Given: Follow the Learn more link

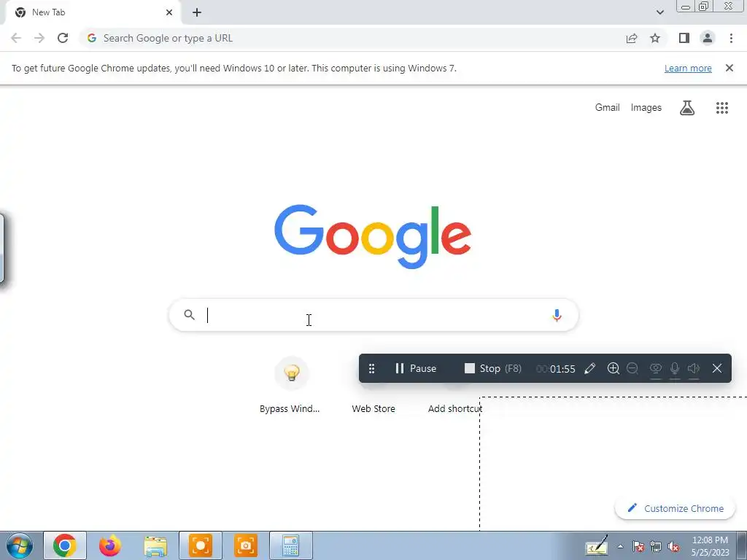Looking at the screenshot, I should (x=688, y=68).
